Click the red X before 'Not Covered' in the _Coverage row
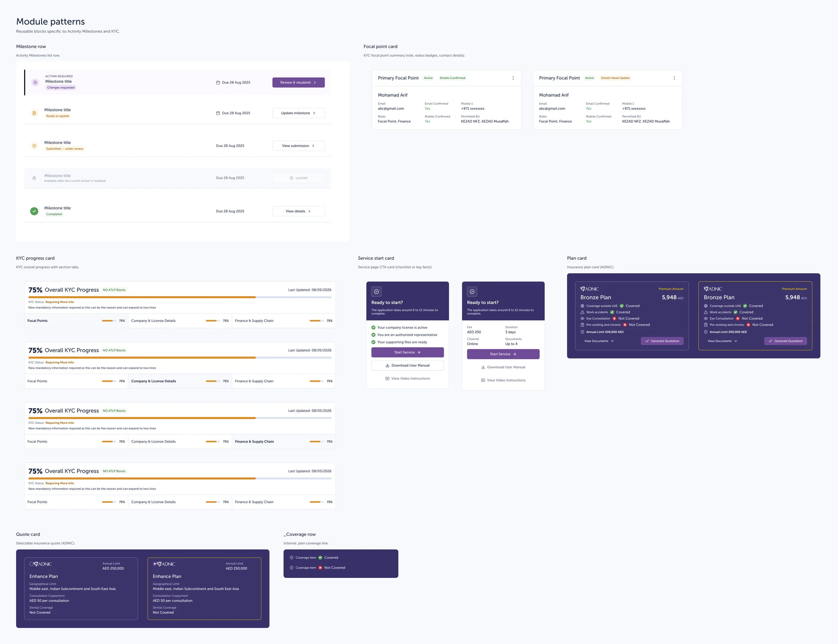The height and width of the screenshot is (644, 838). pos(321,568)
